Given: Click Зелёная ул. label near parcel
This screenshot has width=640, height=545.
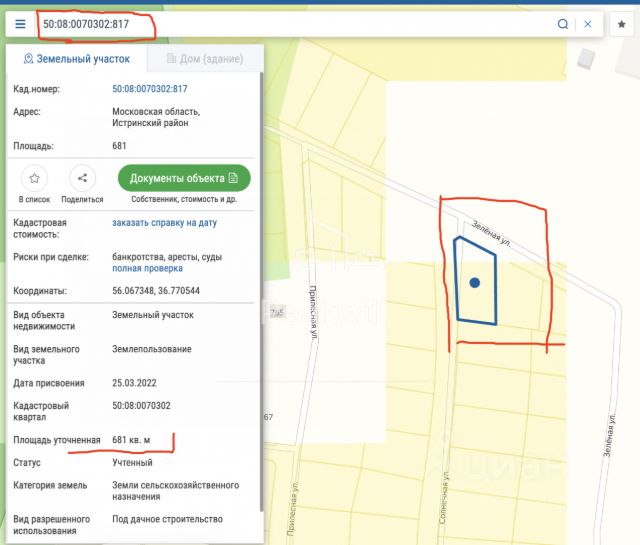Looking at the screenshot, I should pyautogui.click(x=491, y=234).
